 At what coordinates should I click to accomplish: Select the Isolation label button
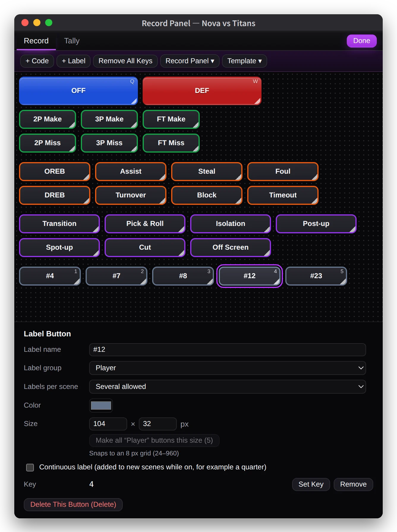(x=231, y=224)
